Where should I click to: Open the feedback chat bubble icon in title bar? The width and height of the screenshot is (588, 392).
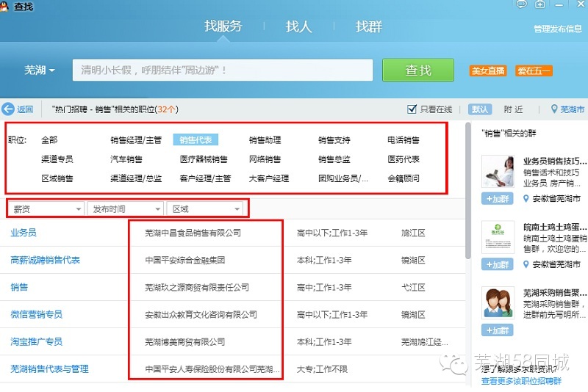point(522,4)
